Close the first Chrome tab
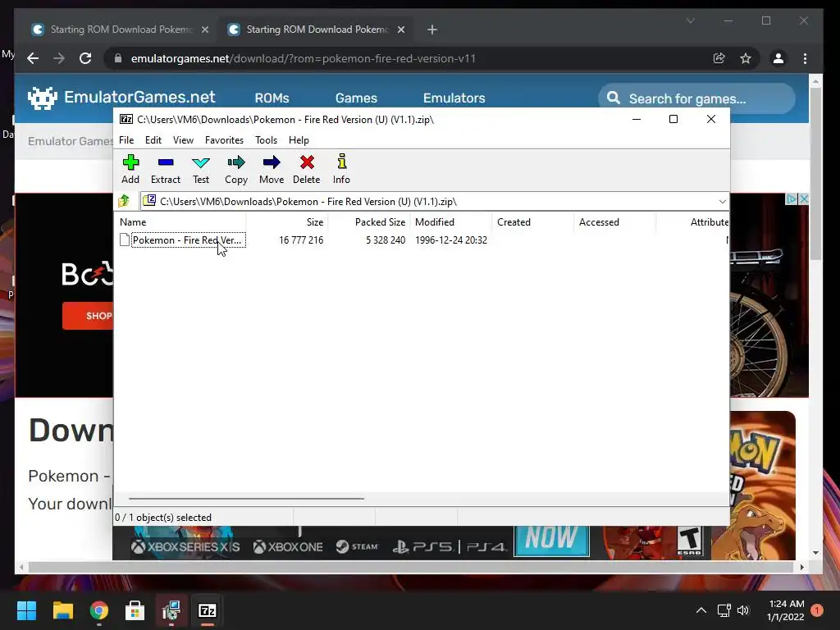The image size is (840, 630). pos(204,30)
